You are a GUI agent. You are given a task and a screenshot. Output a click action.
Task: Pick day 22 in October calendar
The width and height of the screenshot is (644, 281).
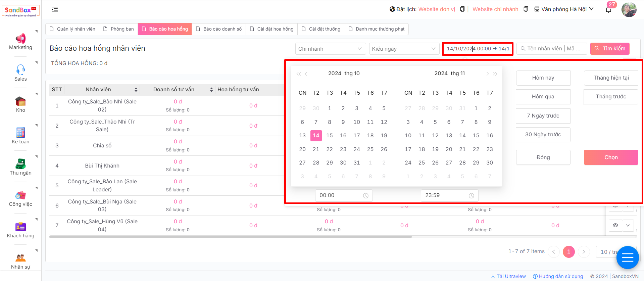pos(330,149)
